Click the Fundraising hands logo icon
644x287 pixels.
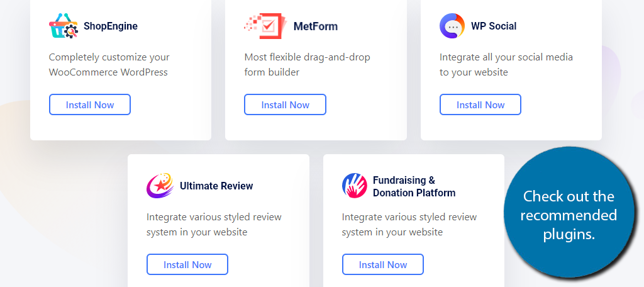tap(355, 186)
